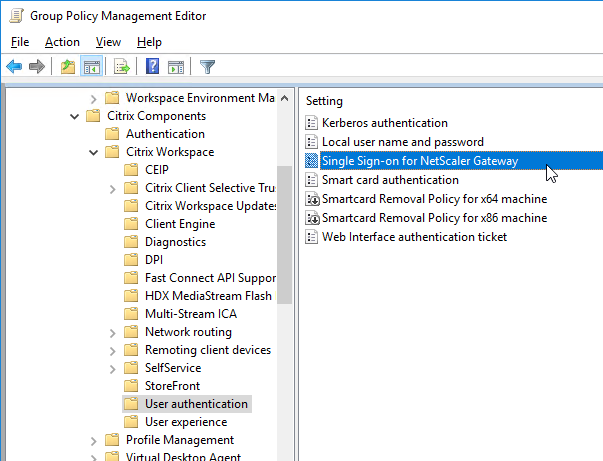Click the Web Interface authentication ticket icon
This screenshot has height=461, width=603.
click(x=311, y=237)
